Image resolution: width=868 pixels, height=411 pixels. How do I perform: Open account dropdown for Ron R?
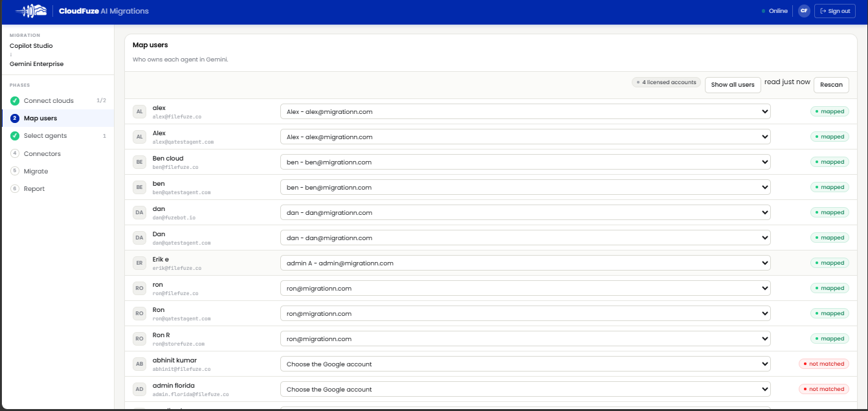click(x=526, y=339)
